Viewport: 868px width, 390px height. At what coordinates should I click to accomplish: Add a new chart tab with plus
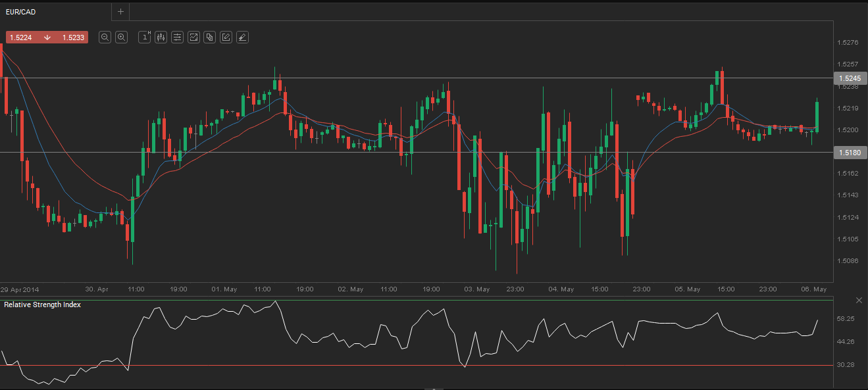click(120, 11)
